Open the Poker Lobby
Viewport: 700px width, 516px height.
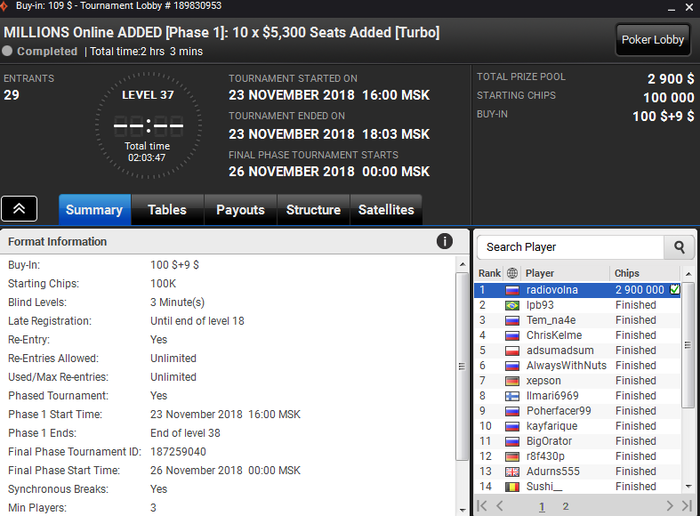click(653, 40)
